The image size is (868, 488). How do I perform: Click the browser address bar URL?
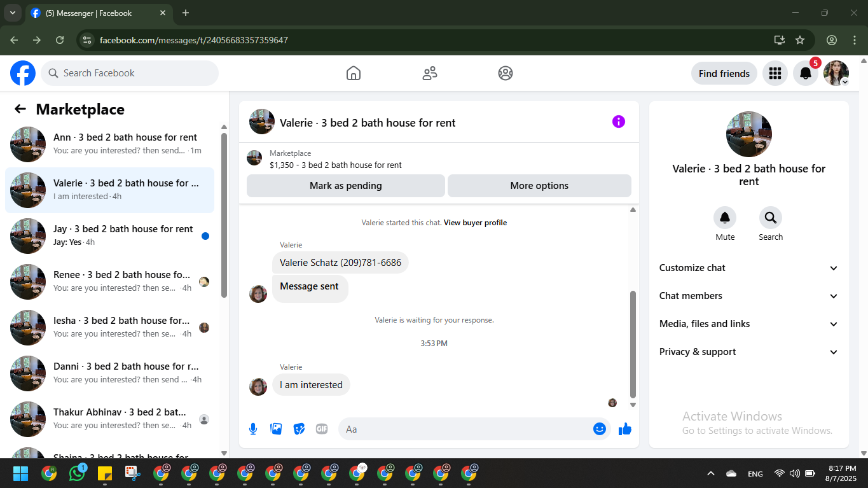[194, 40]
